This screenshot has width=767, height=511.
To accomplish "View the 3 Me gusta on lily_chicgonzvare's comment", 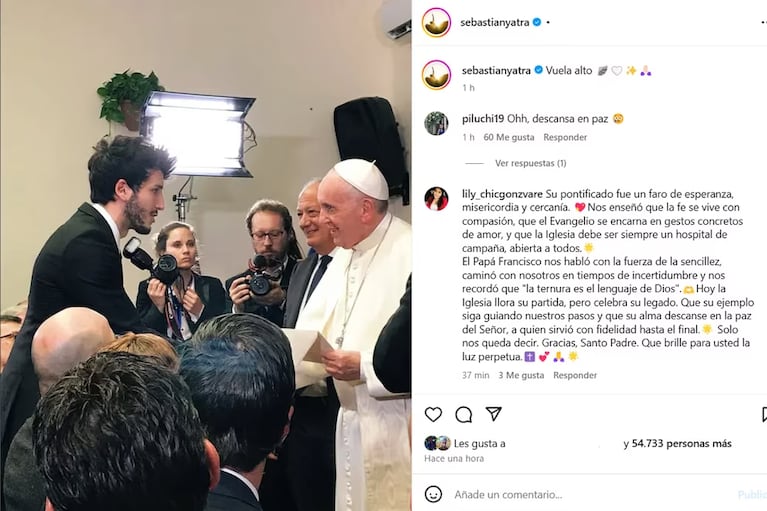I will coord(521,375).
